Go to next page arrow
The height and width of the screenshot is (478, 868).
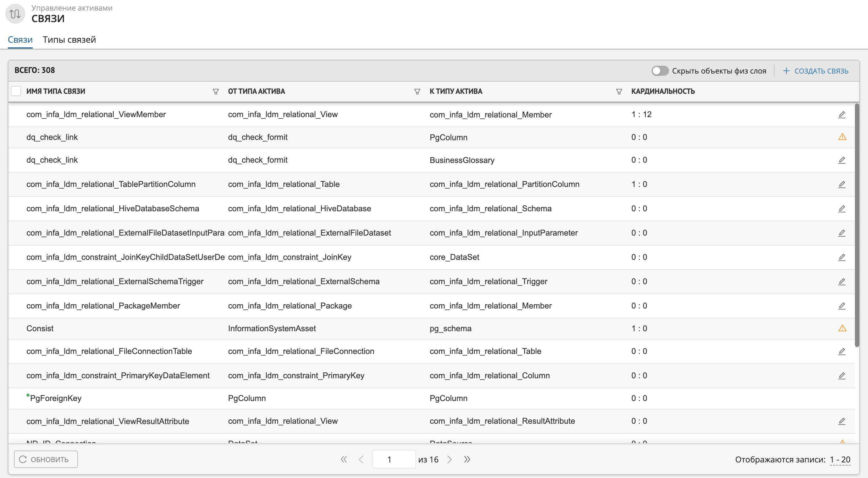pyautogui.click(x=449, y=460)
